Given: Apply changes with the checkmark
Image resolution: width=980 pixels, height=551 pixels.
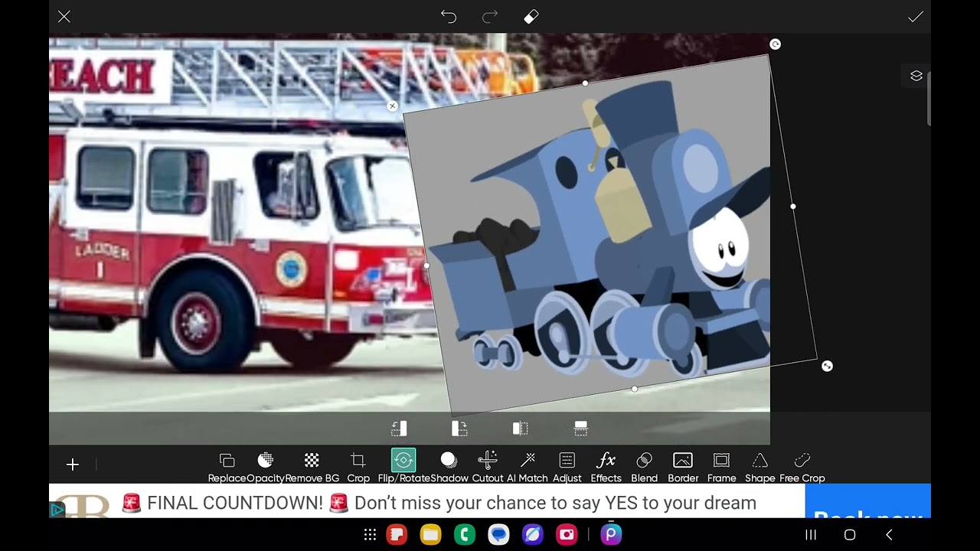Looking at the screenshot, I should click(x=915, y=16).
